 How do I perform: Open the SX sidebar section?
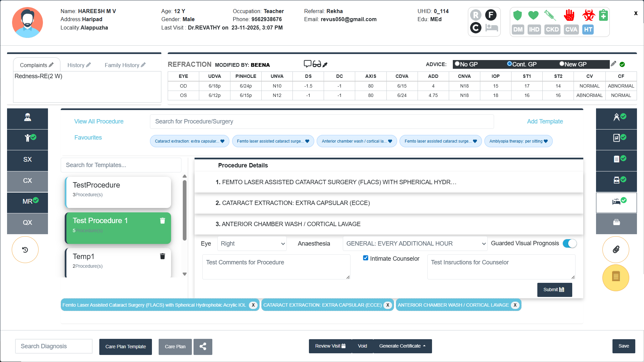(28, 160)
